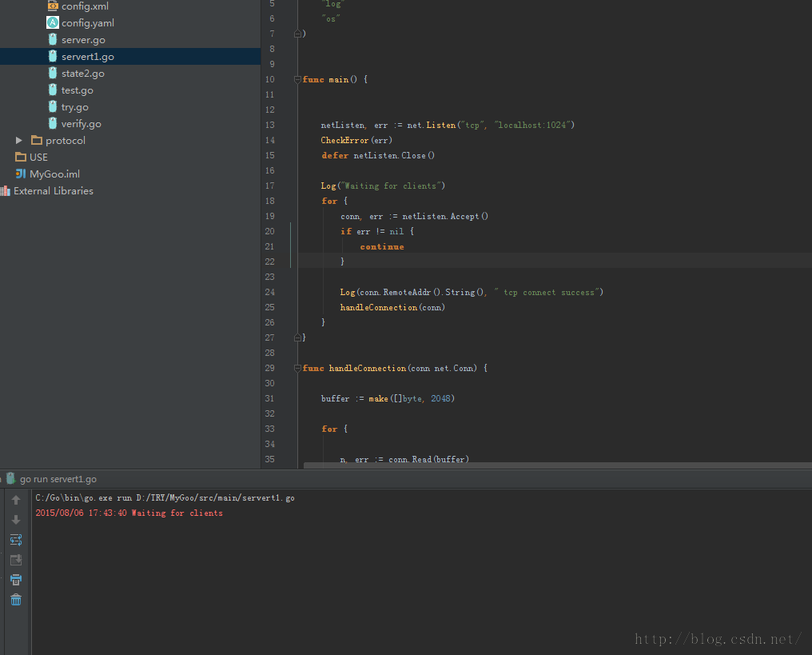Select verify.go in the project tree
Viewport: 812px width, 655px height.
(81, 124)
